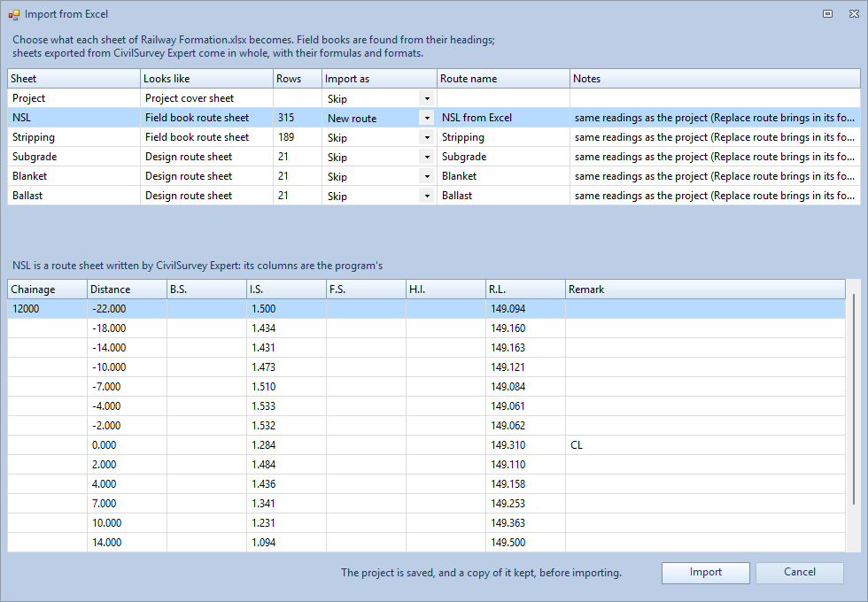
Task: Click the I.S. value 1.484
Action: pyautogui.click(x=286, y=464)
